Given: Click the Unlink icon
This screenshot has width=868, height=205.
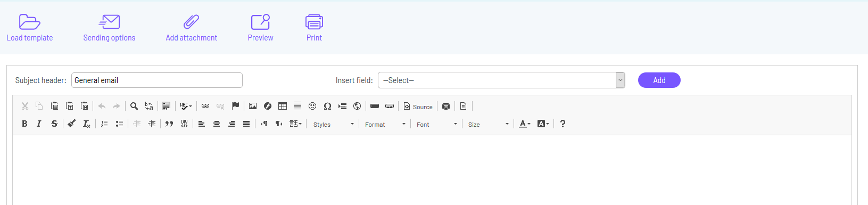Looking at the screenshot, I should (x=220, y=106).
